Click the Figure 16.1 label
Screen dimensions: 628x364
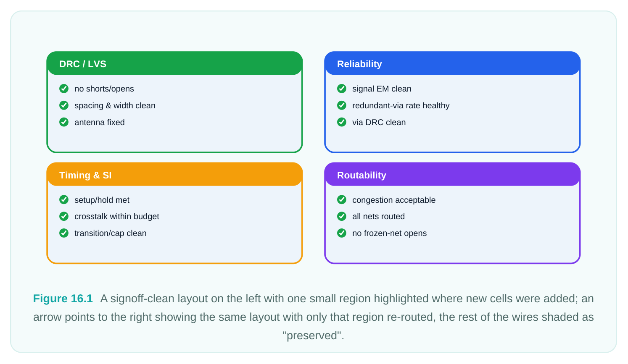63,299
